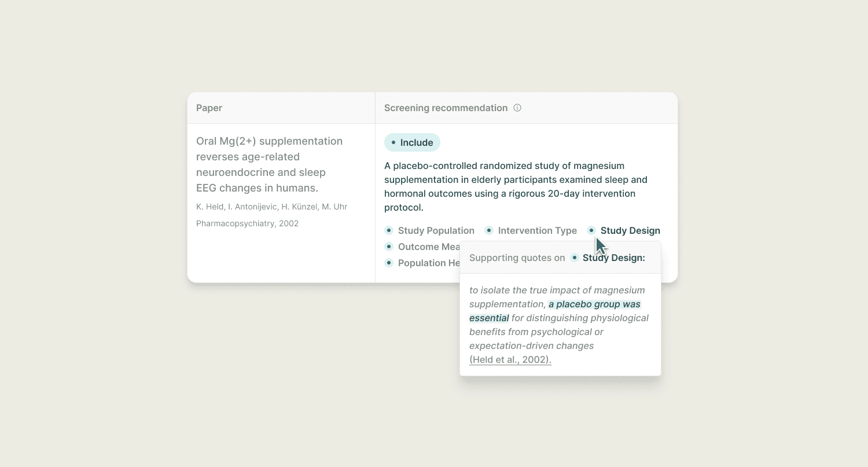
Task: Collapse the Supporting quotes tooltip
Action: coord(517,258)
